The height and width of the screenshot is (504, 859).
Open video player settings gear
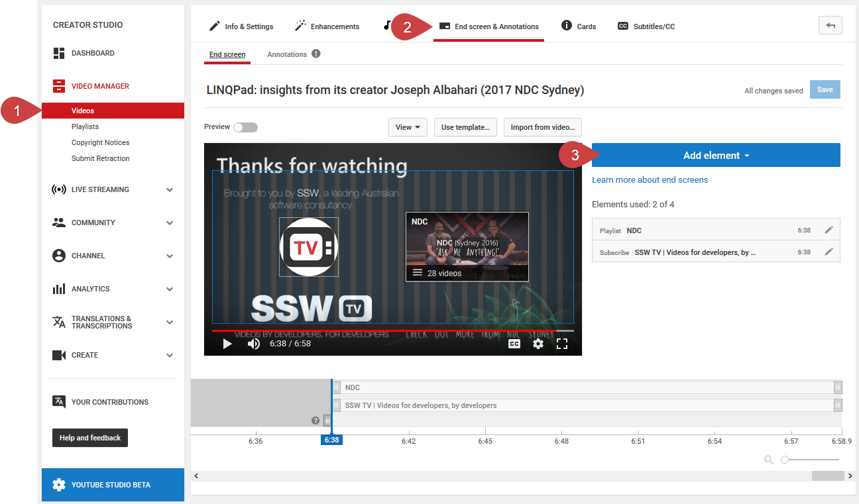point(538,344)
